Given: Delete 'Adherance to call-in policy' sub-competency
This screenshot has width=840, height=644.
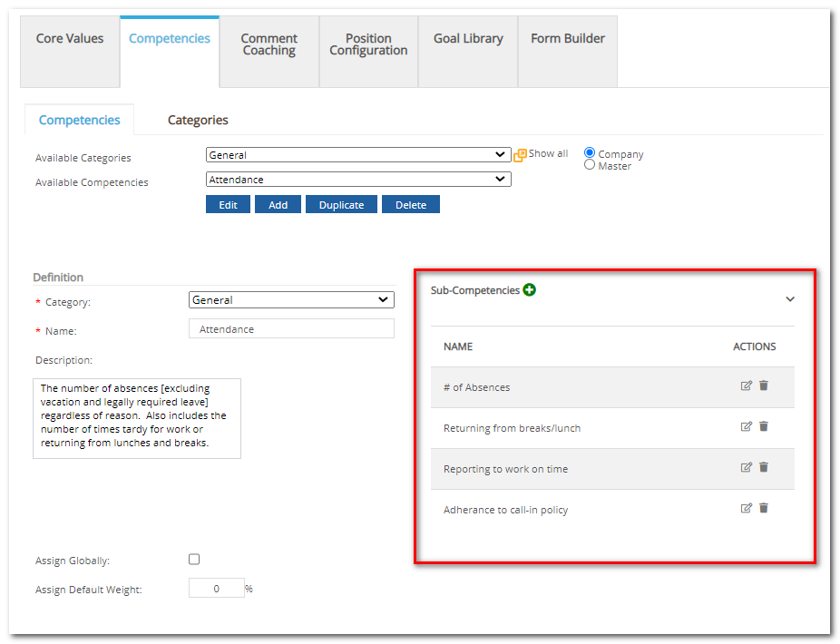Looking at the screenshot, I should point(764,508).
